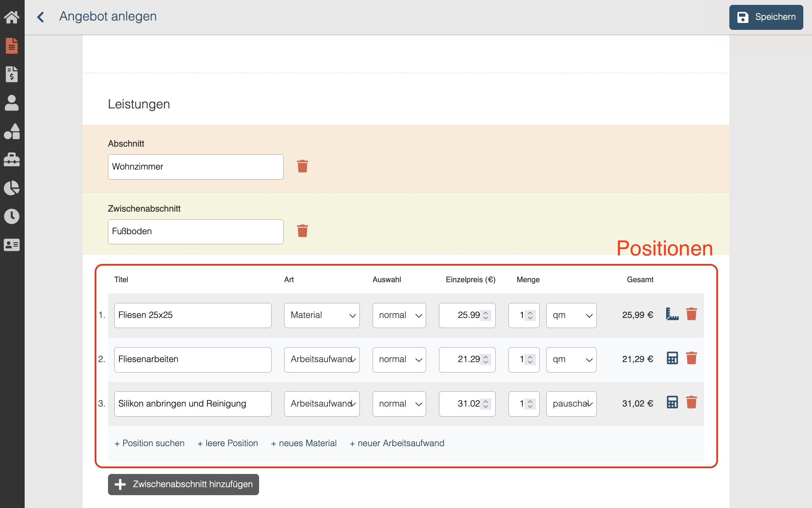Click + neuer Arbeitsaufwand link
Screen dimensions: 812x508
(397, 443)
